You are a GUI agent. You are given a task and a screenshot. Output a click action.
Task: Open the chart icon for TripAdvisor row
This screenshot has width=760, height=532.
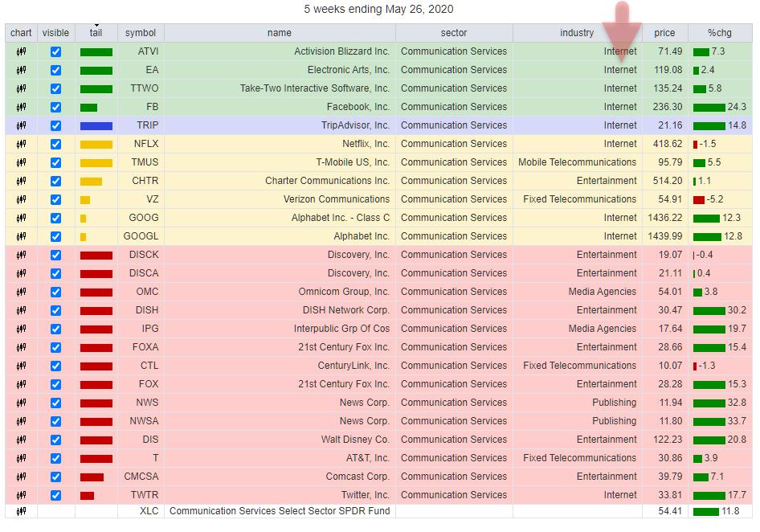tap(21, 125)
